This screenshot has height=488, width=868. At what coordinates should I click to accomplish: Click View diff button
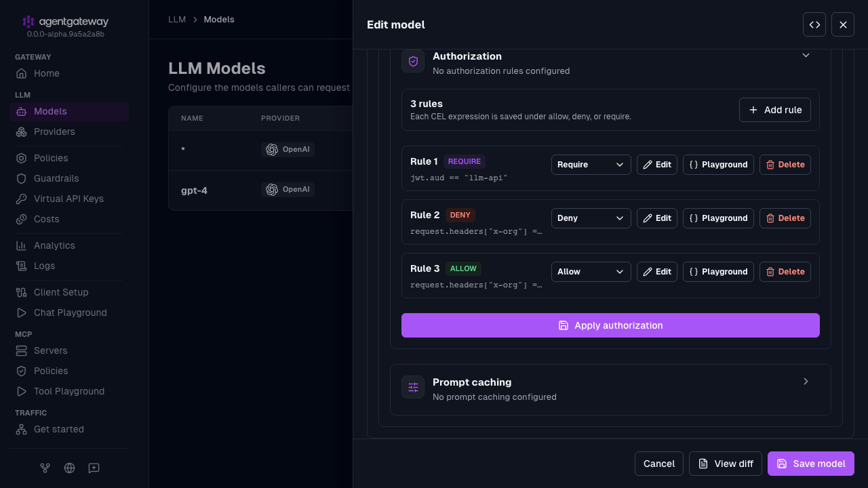coord(726,464)
